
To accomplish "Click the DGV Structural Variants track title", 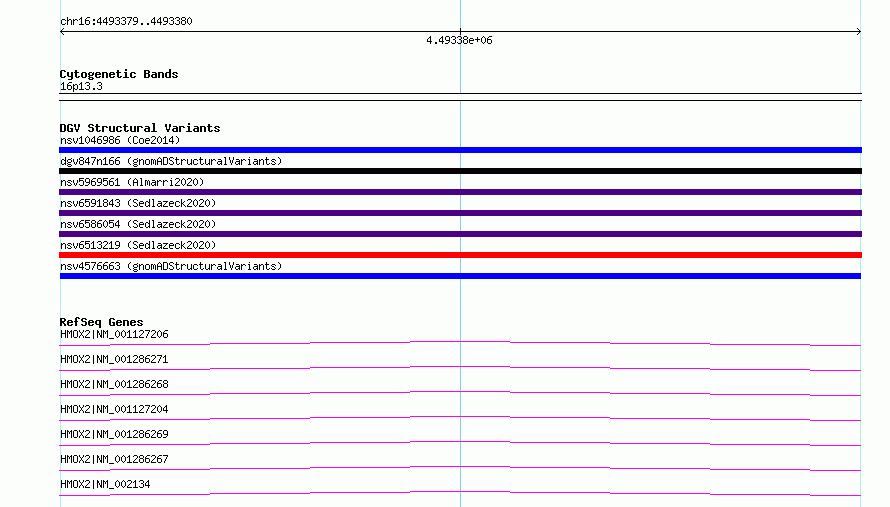I will tap(140, 128).
